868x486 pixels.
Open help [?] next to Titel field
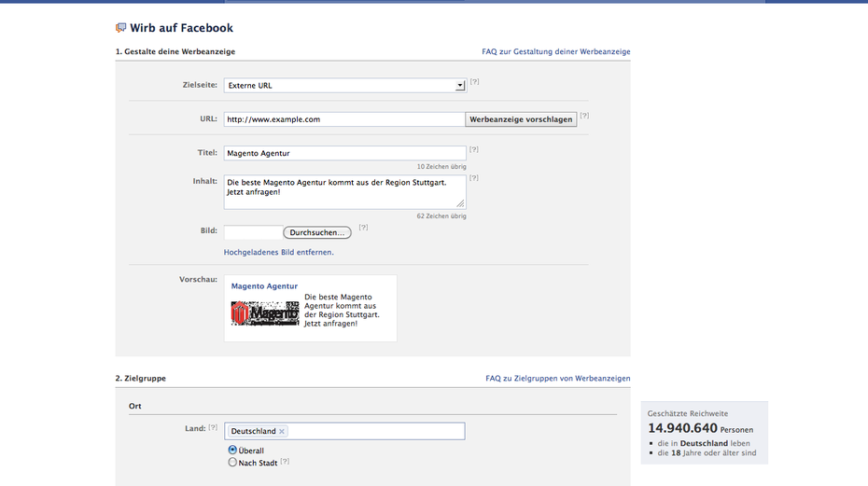click(474, 149)
